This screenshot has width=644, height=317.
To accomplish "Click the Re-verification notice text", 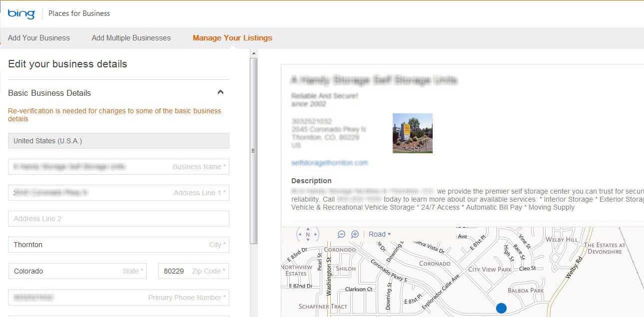I will [x=114, y=115].
